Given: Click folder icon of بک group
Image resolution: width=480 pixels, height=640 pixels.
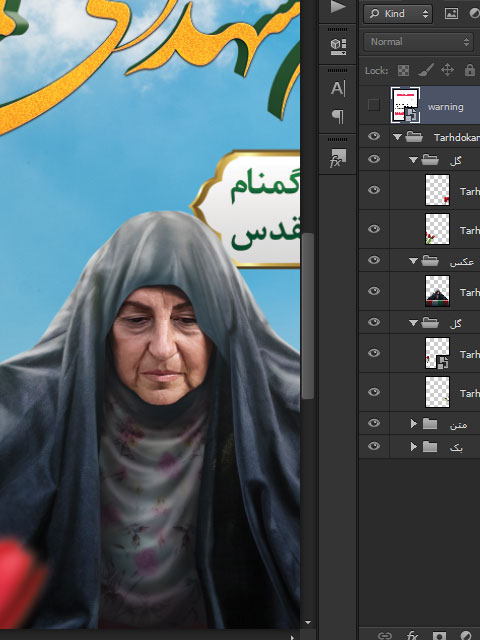Looking at the screenshot, I should tap(430, 447).
